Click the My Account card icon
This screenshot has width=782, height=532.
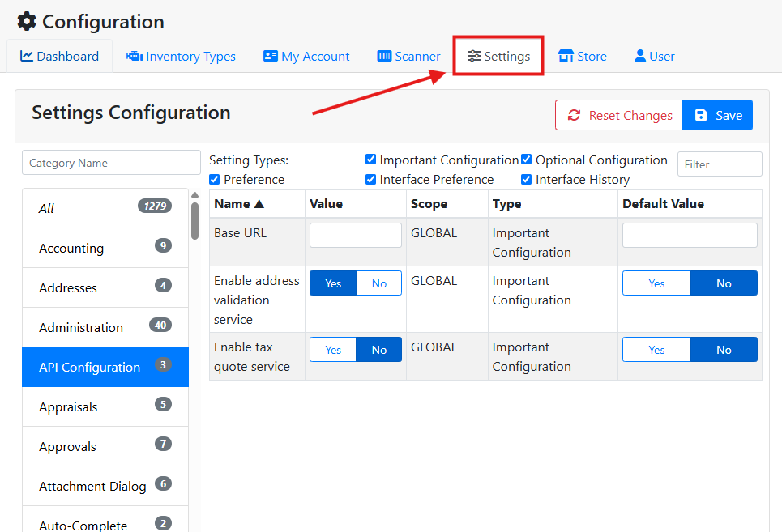pos(271,56)
